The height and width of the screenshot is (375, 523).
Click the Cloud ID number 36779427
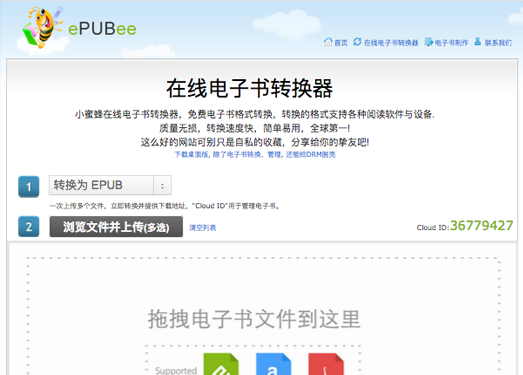(481, 226)
